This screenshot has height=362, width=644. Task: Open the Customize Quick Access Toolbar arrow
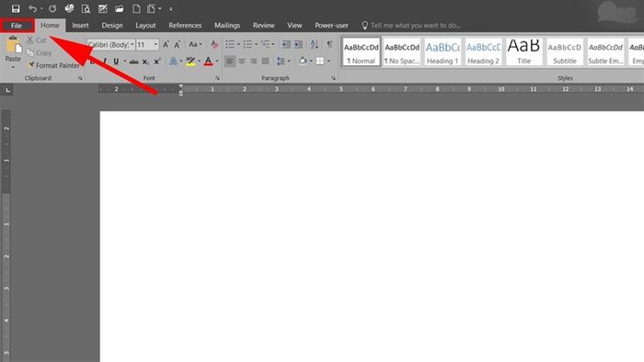pos(171,9)
